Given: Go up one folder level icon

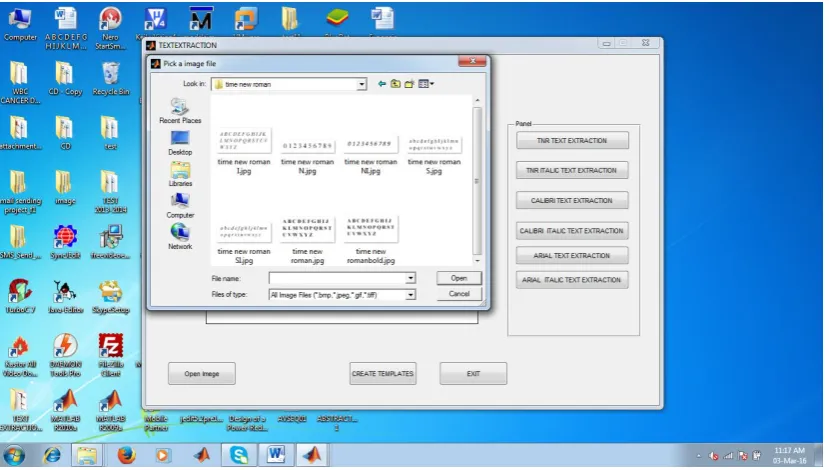Looking at the screenshot, I should coord(395,84).
